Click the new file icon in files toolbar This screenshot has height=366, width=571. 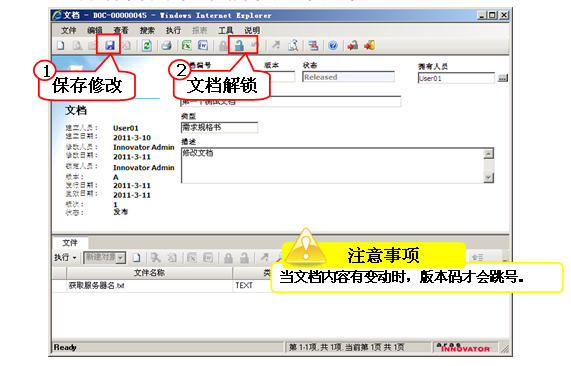point(136,257)
